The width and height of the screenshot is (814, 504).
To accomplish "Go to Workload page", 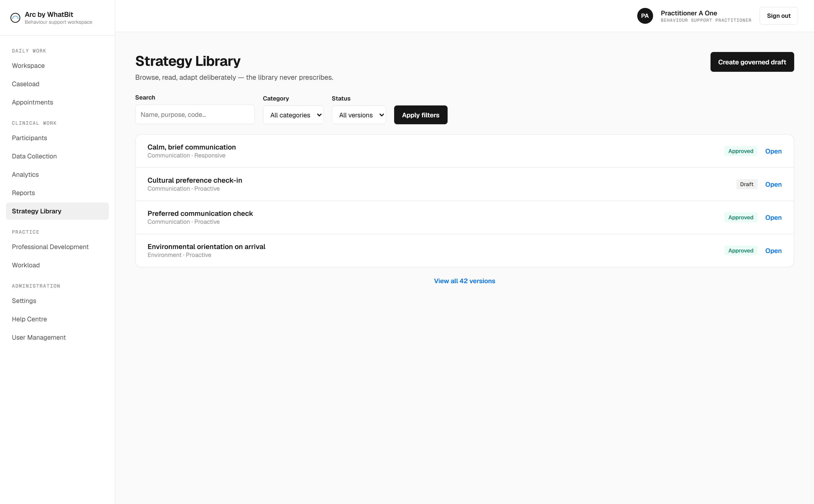I will [57, 265].
